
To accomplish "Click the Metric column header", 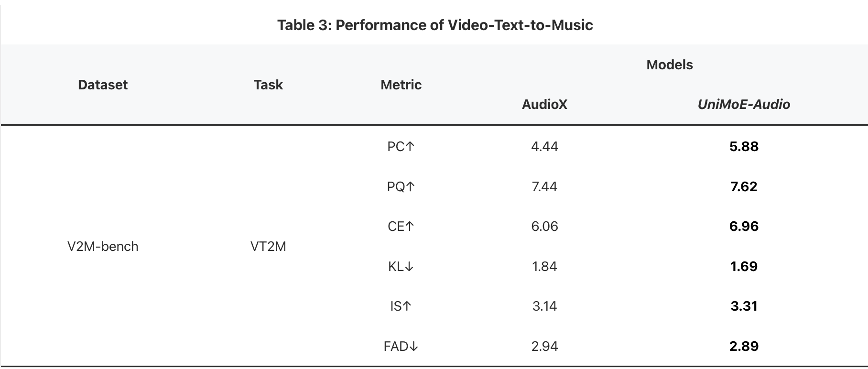I will point(401,85).
